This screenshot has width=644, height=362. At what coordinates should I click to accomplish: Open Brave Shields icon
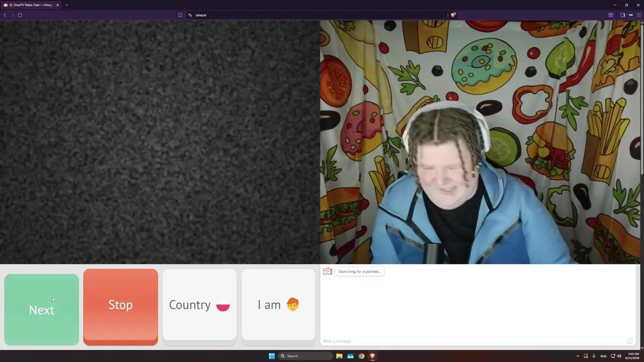[x=453, y=15]
